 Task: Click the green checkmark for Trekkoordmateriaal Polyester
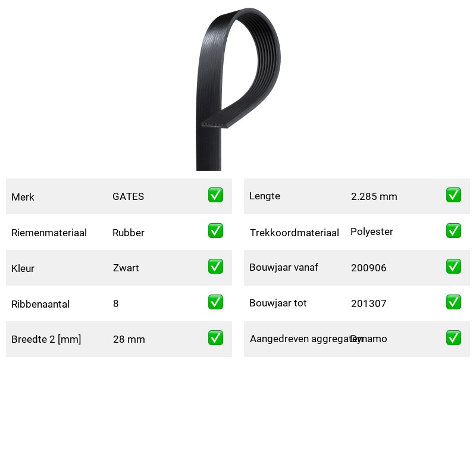click(453, 231)
